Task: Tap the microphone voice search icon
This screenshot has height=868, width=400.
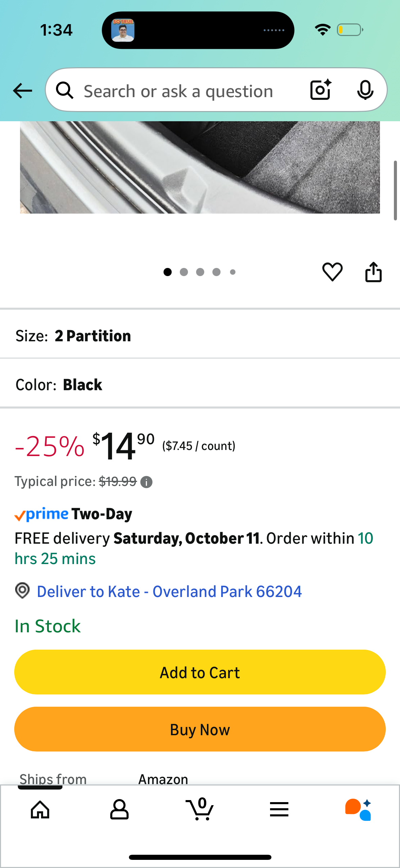Action: (x=365, y=90)
